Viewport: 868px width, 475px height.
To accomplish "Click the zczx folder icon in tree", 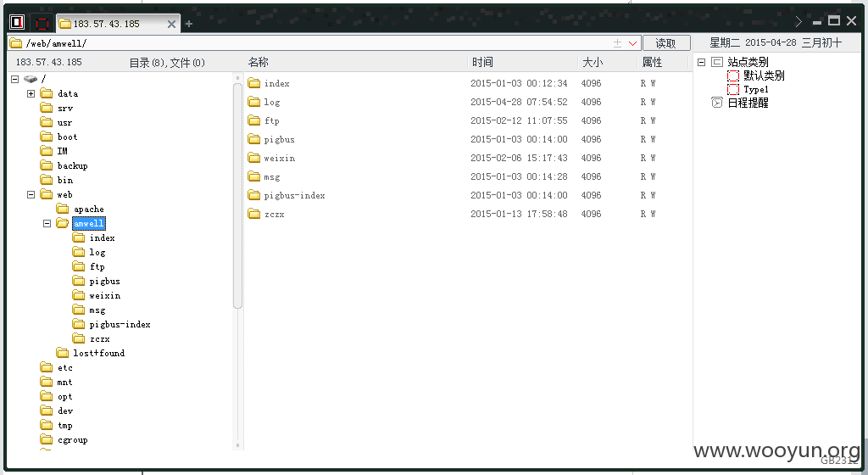I will pyautogui.click(x=79, y=338).
